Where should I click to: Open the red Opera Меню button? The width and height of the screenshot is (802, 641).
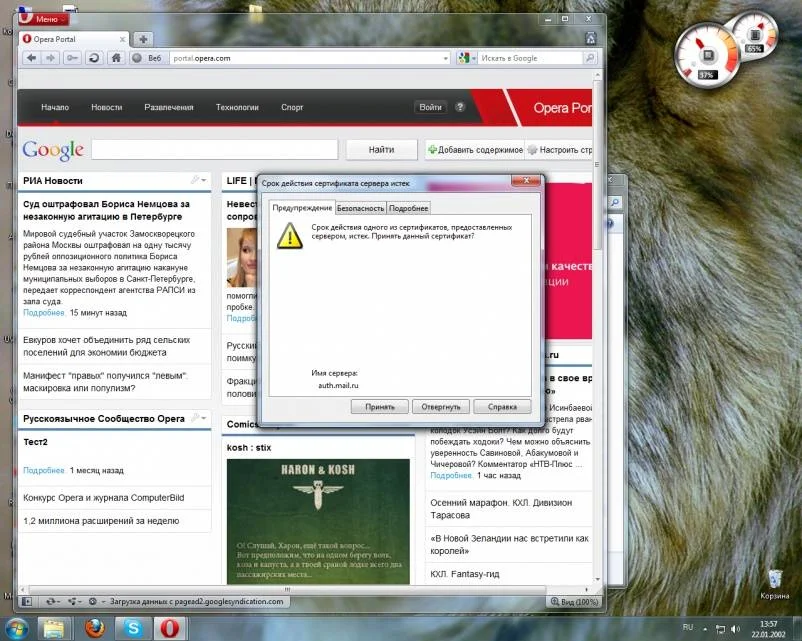click(44, 19)
